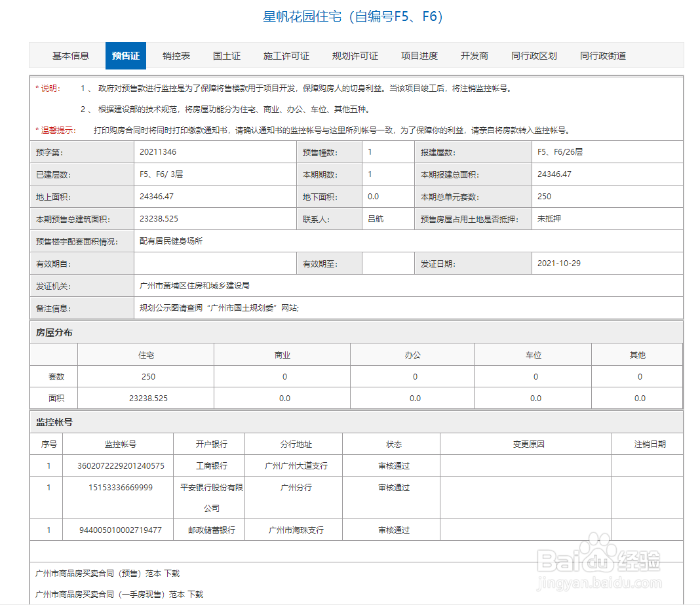Go to the 施工许可证 tab
The height and width of the screenshot is (607, 700).
click(286, 56)
